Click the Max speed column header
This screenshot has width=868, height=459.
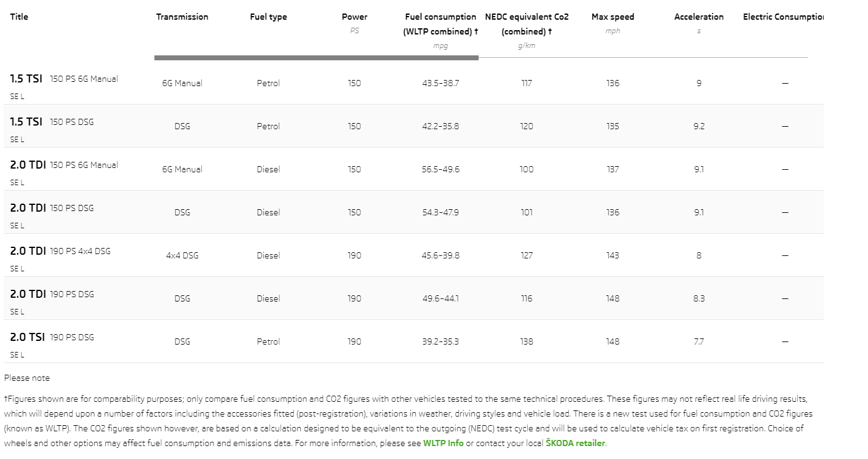[x=613, y=17]
